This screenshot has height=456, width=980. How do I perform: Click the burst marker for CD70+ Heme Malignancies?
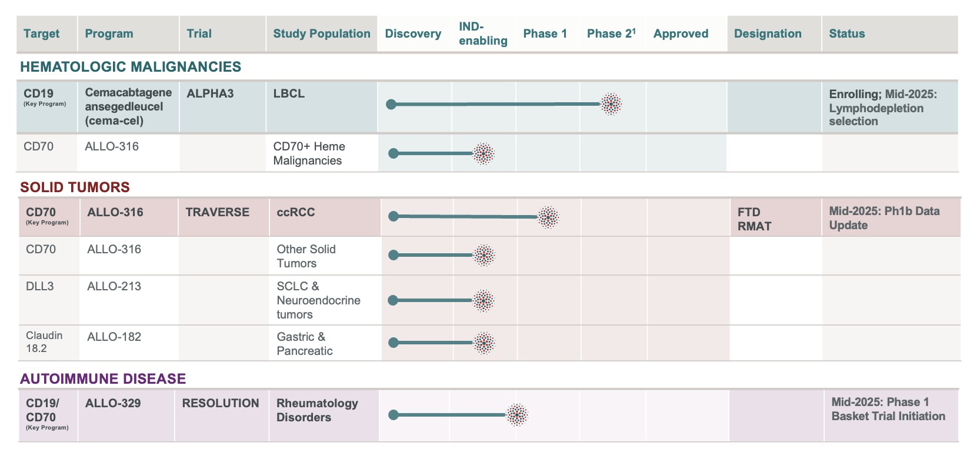pos(484,154)
